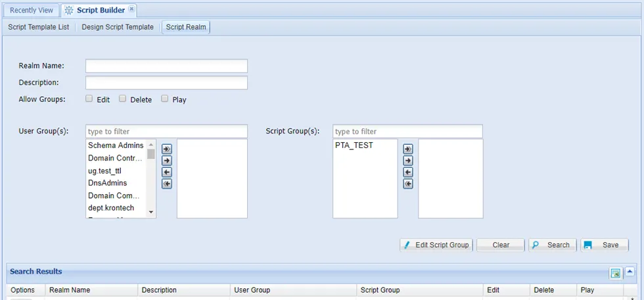Move selected User Group to the right list
Image resolution: width=644 pixels, height=300 pixels.
[x=167, y=161]
